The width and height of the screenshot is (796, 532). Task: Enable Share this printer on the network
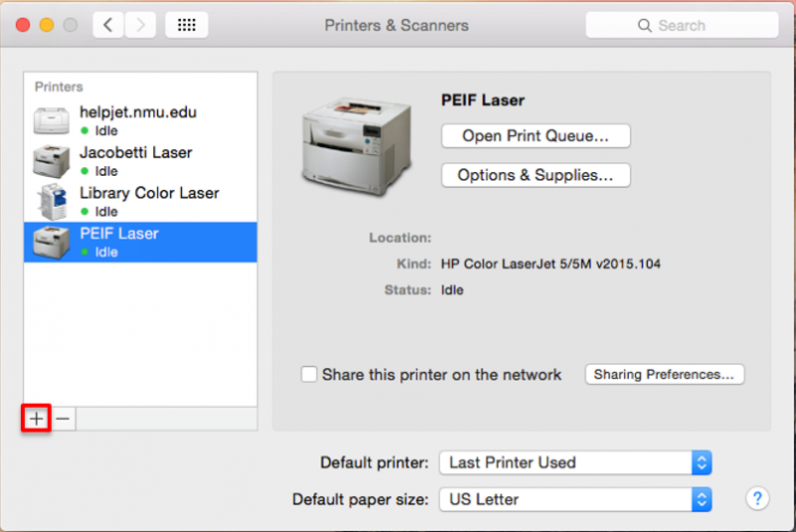click(x=308, y=374)
